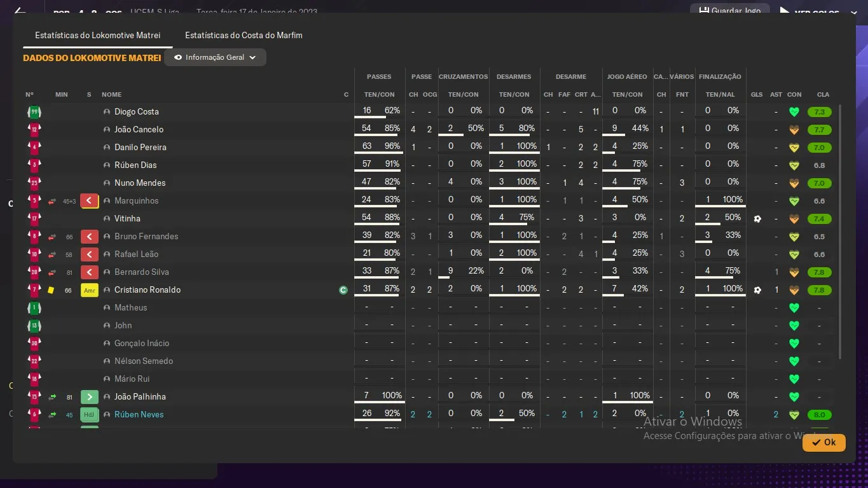Click the FINALIZAÇÃO column group header

tap(720, 77)
